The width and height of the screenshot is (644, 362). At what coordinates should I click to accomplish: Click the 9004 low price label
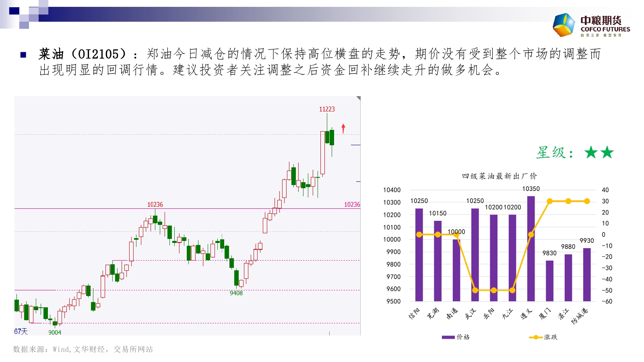(55, 332)
